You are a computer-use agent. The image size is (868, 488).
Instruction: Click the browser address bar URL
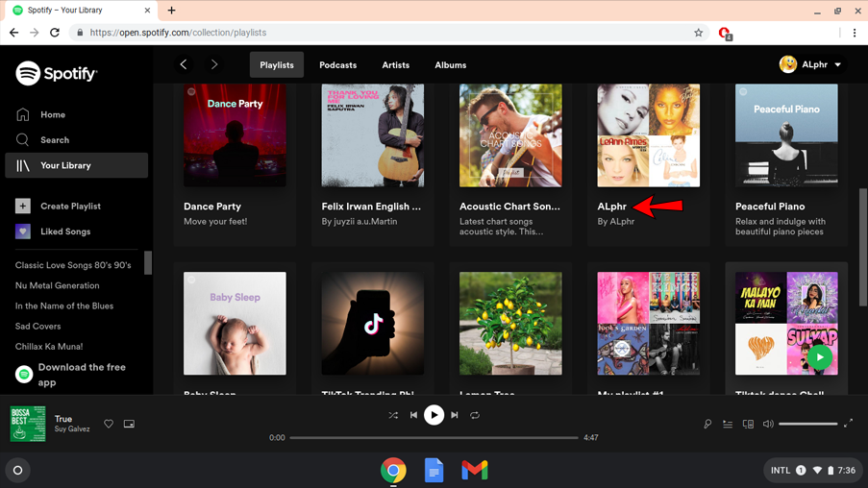178,33
